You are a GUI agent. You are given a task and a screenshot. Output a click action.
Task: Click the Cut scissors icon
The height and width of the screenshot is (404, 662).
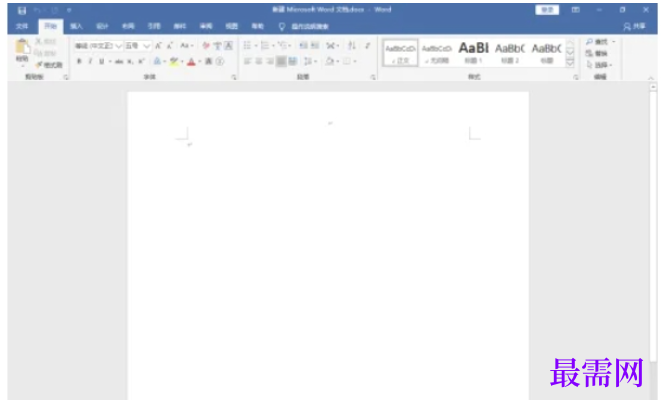38,41
